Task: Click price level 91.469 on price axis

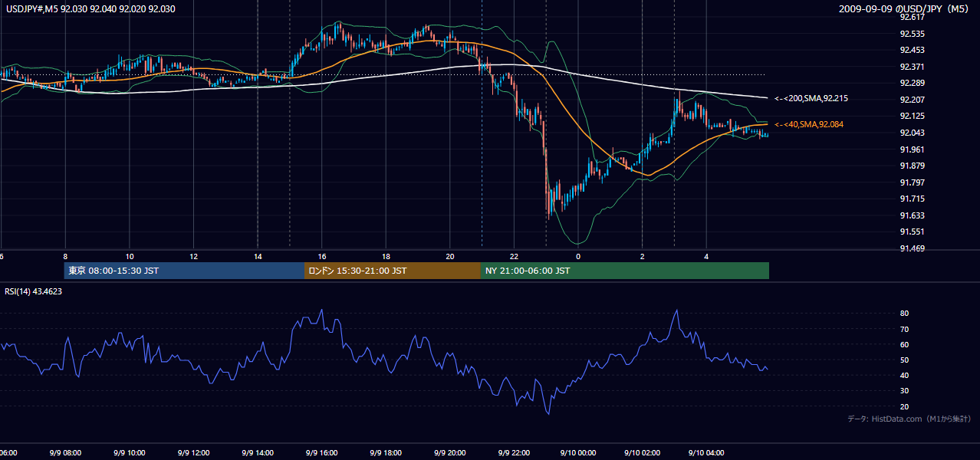Action: [x=912, y=248]
